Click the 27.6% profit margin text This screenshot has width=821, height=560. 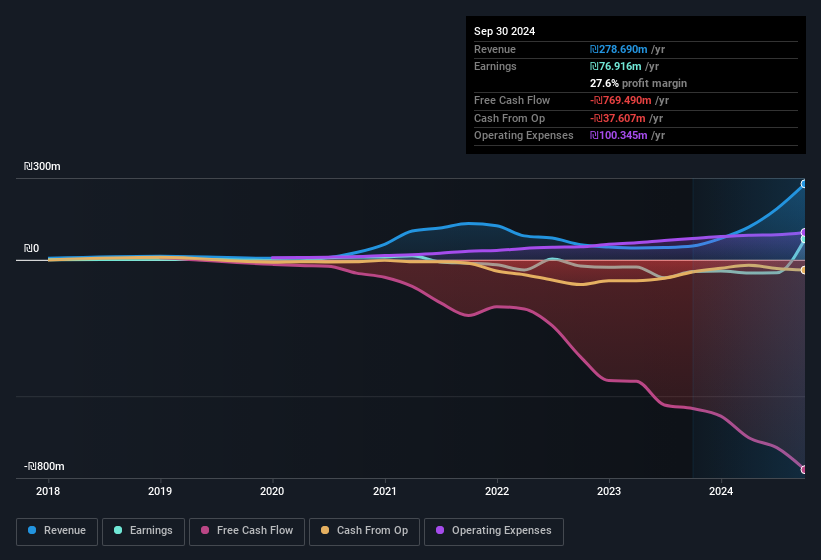[638, 83]
